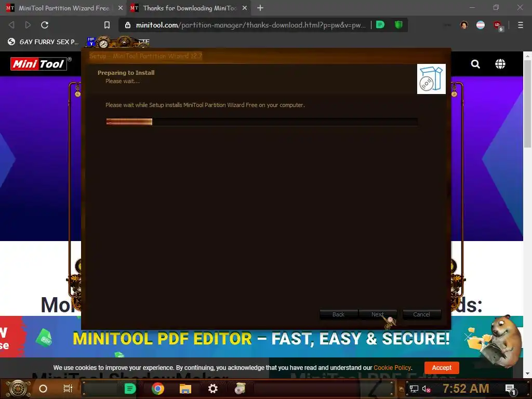
Task: Click the 7:52 AM clock
Action: (x=465, y=389)
